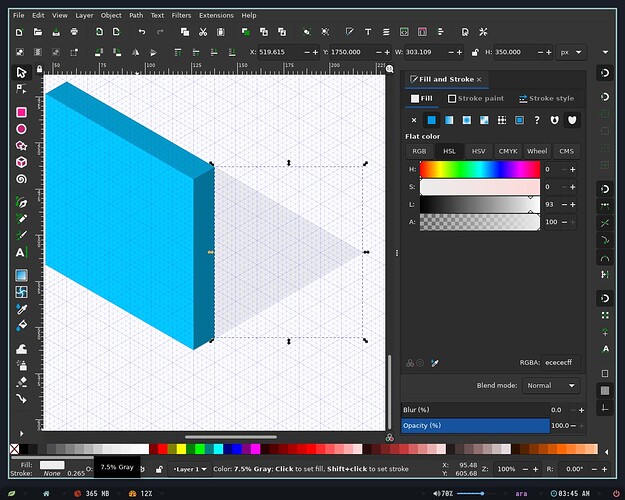Pick the yellow swatch in palette
The height and width of the screenshot is (500, 625).
(x=181, y=449)
